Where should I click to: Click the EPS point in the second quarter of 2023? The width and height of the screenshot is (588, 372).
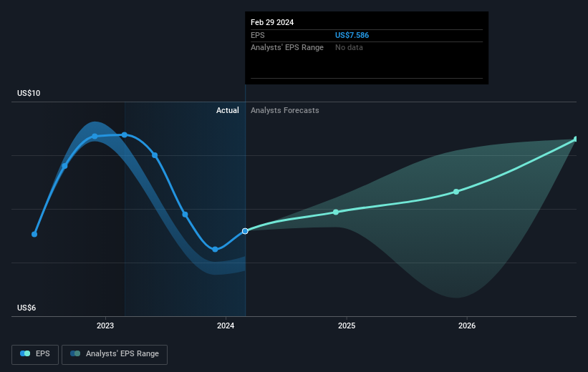pyautogui.click(x=155, y=155)
